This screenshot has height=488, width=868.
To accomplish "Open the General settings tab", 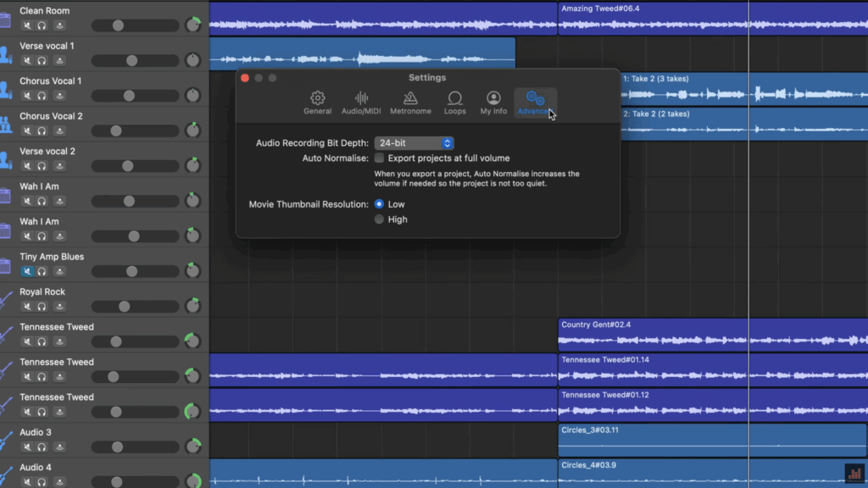I will (x=317, y=103).
